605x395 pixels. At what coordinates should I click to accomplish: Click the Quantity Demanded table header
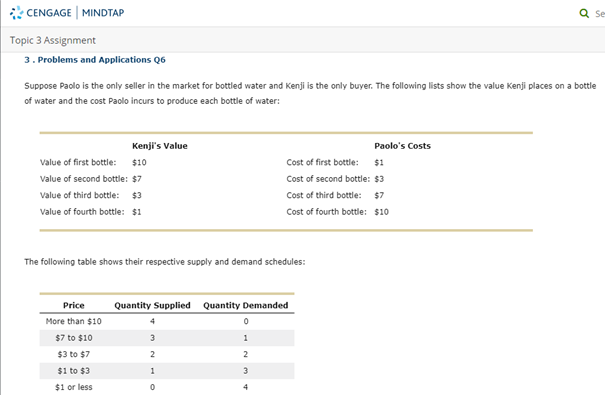[246, 305]
